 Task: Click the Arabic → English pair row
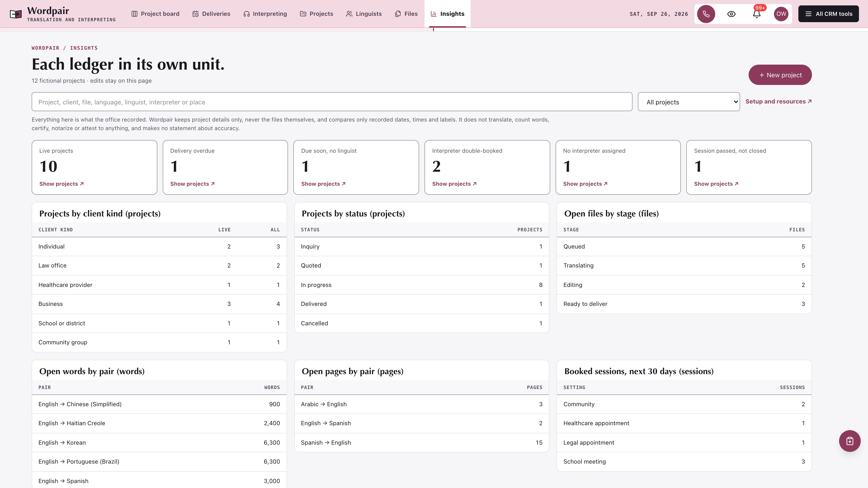pyautogui.click(x=422, y=404)
